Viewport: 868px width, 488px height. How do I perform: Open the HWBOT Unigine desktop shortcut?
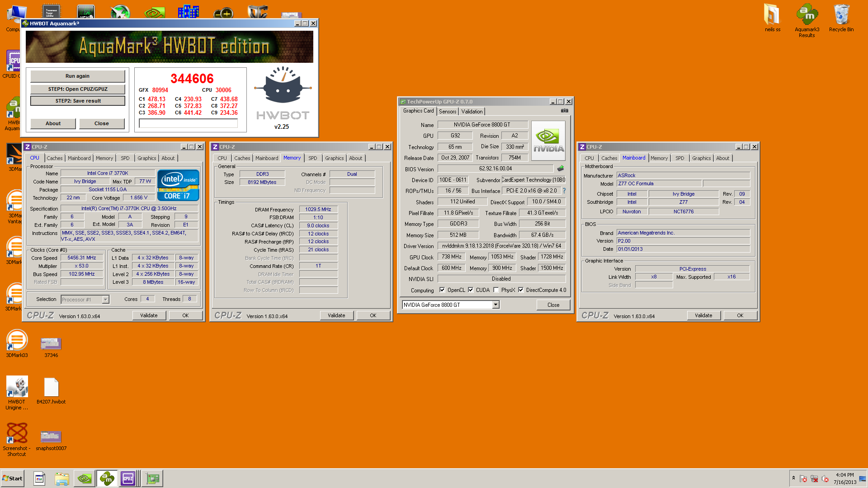17,393
